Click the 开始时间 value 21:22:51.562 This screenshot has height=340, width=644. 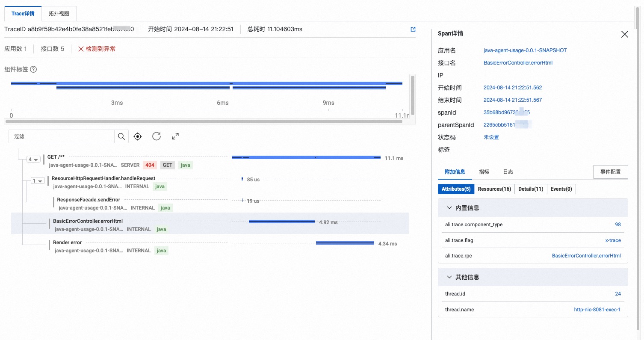tap(513, 88)
